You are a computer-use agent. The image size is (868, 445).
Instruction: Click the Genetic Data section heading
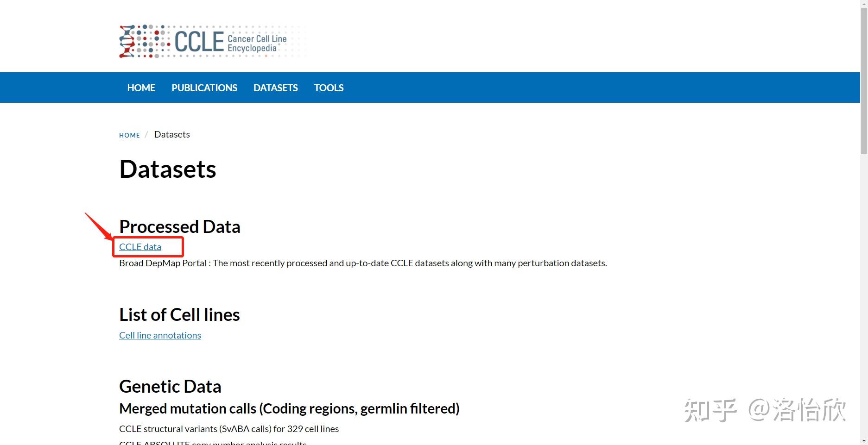tap(170, 386)
